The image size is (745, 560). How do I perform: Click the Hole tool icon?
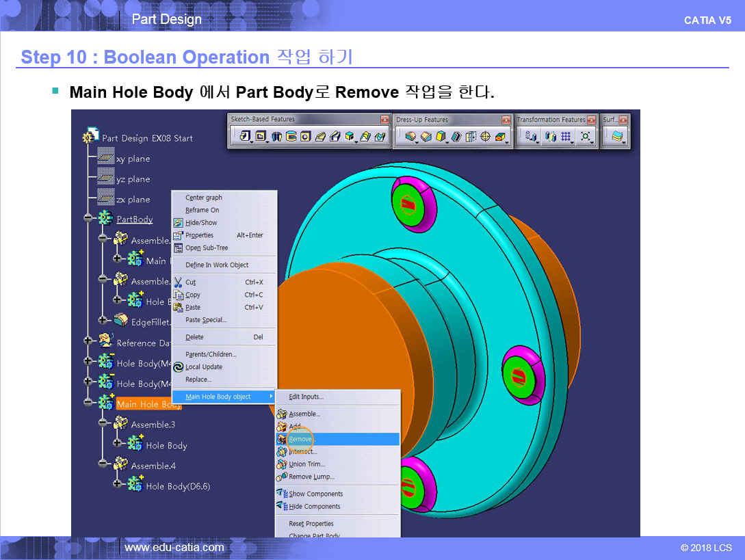click(305, 137)
